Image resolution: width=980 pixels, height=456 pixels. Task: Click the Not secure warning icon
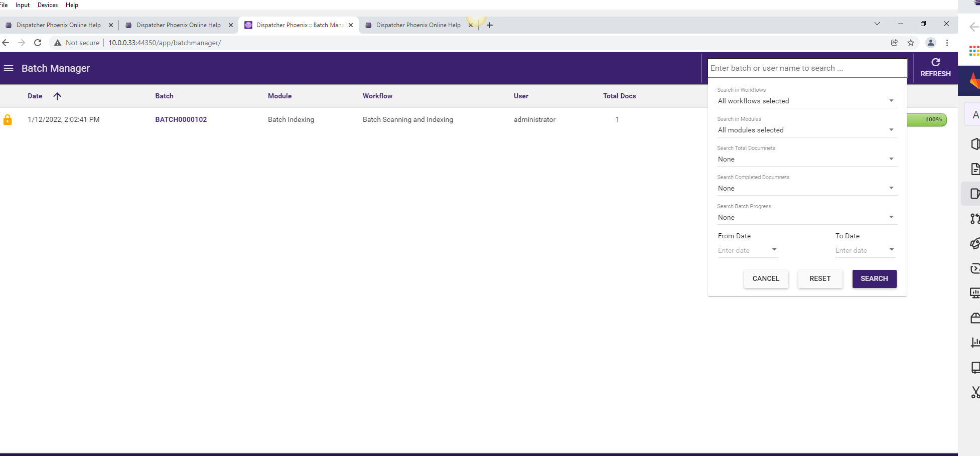point(58,43)
